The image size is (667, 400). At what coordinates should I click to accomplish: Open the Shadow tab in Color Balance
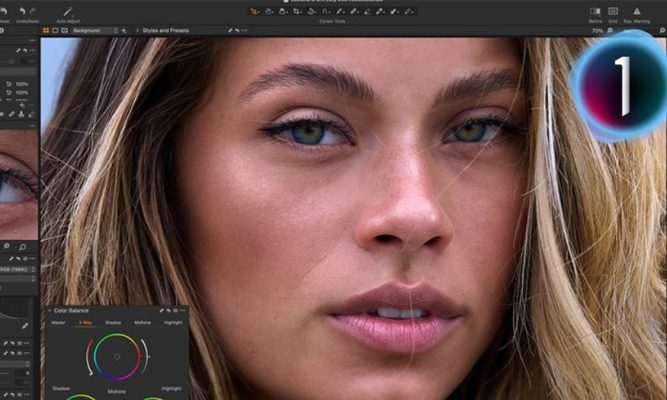(113, 323)
